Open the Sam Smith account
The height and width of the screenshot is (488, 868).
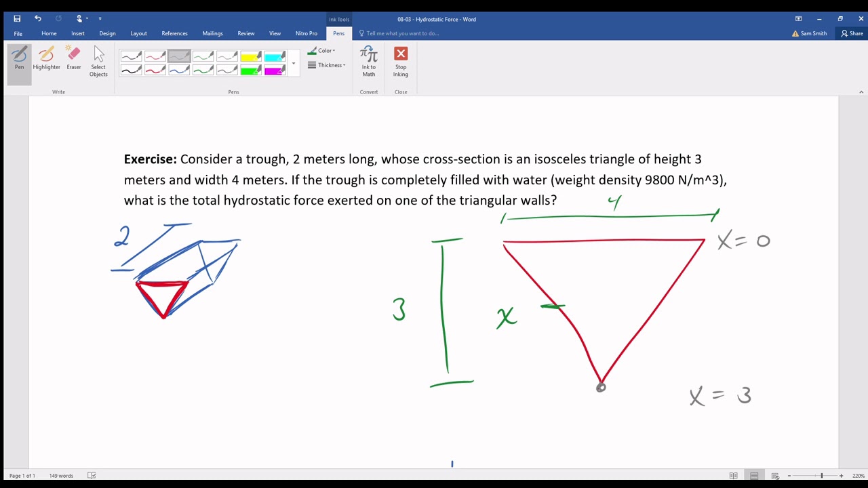point(810,33)
